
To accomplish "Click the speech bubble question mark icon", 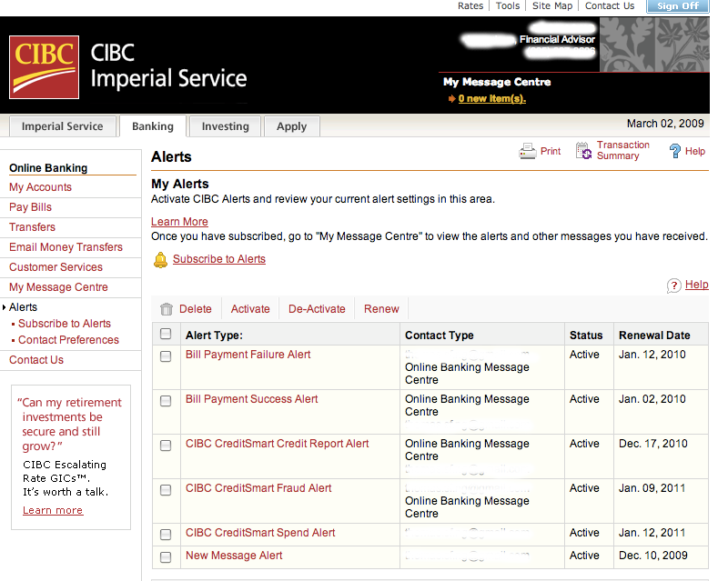I will pos(673,285).
